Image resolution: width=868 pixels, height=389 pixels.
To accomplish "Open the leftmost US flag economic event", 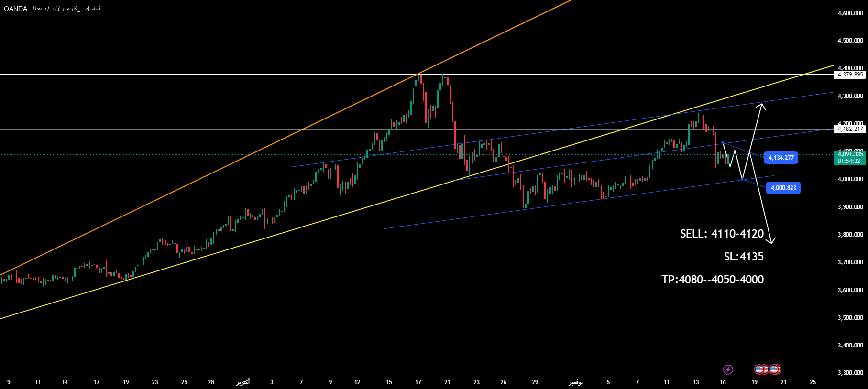I will [760, 369].
